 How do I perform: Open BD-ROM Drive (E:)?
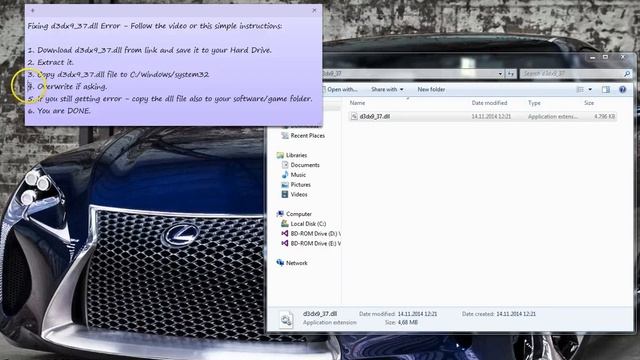[x=316, y=243]
